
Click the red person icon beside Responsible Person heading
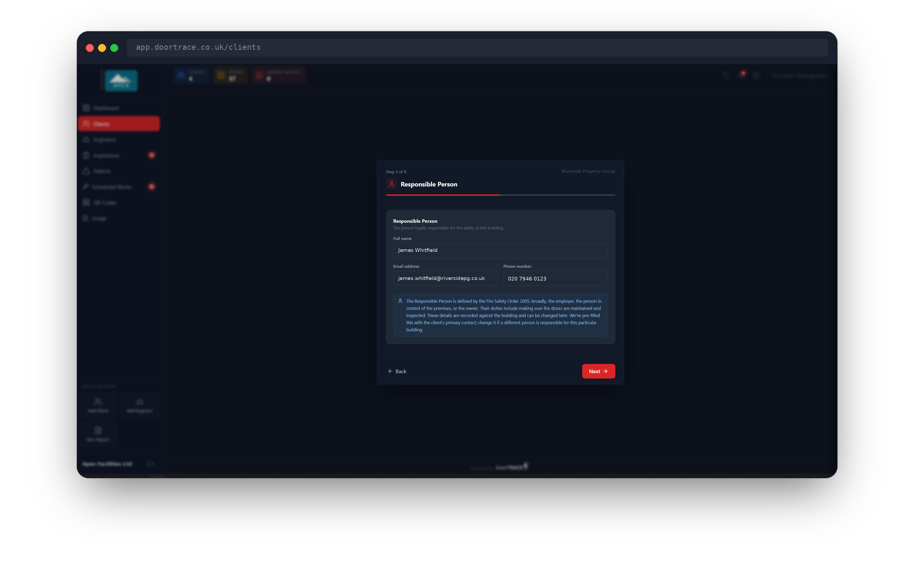[391, 184]
